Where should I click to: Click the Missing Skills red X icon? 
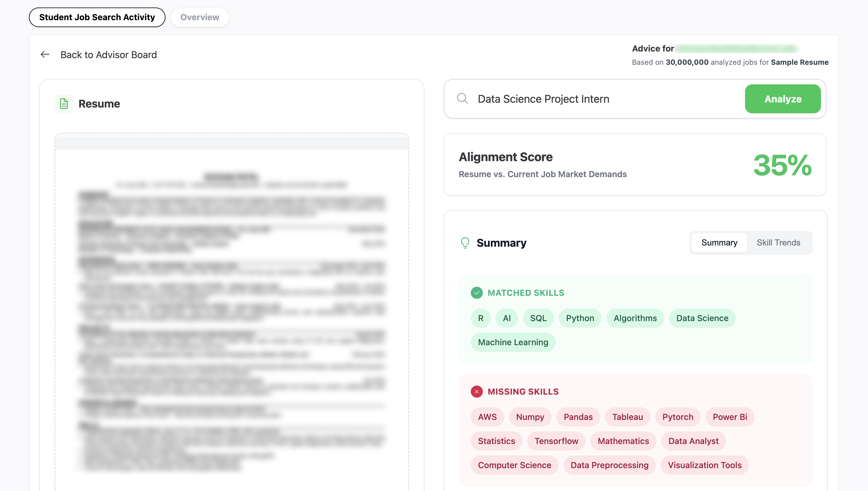tap(476, 391)
